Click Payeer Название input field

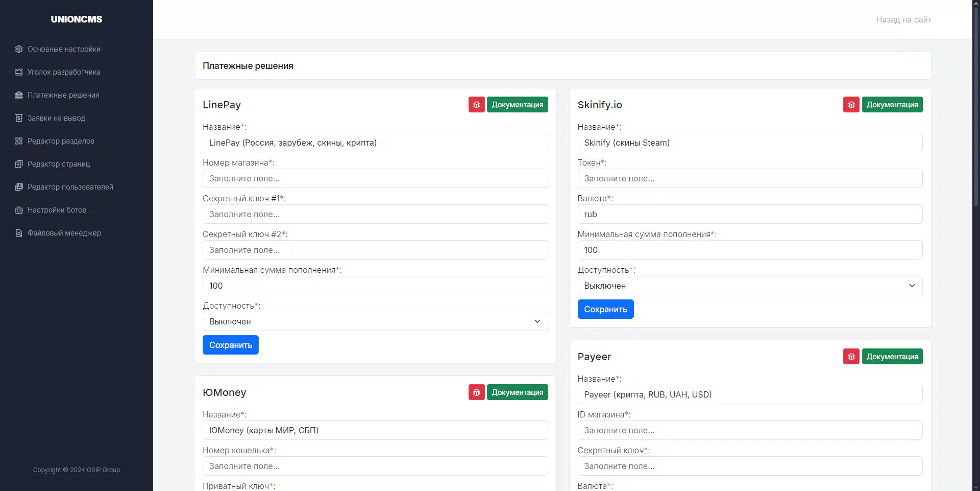(x=750, y=394)
